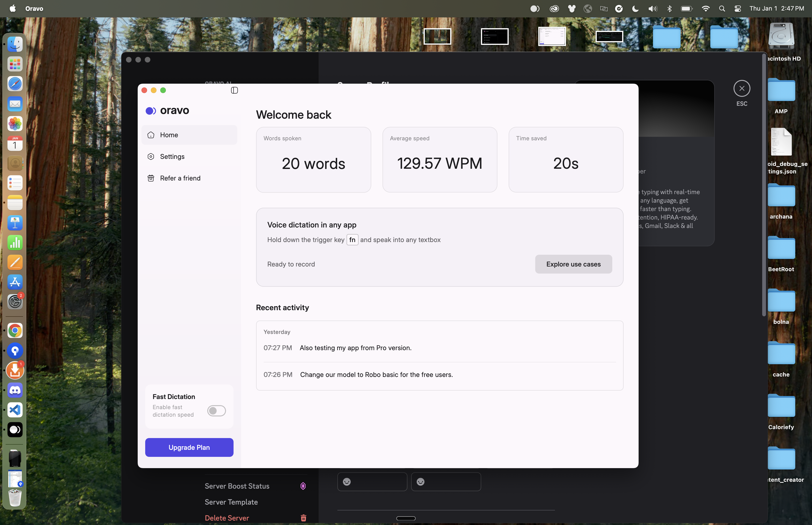Click the Oravo menu bar status icon
812x525 pixels.
(535, 8)
